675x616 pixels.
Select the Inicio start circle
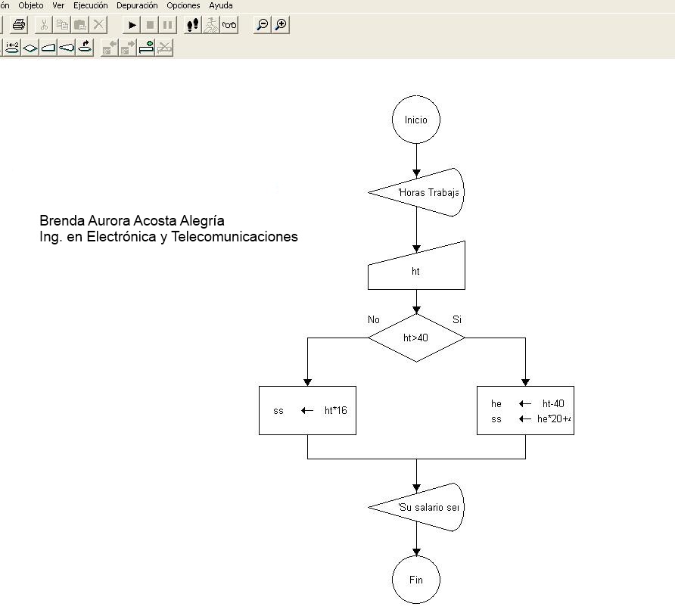point(415,119)
